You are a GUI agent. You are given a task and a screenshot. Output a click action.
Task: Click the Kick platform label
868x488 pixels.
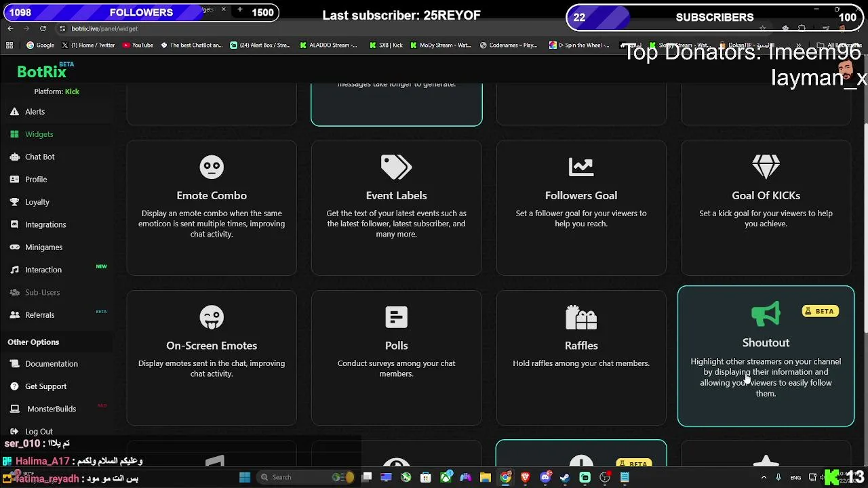click(x=72, y=91)
